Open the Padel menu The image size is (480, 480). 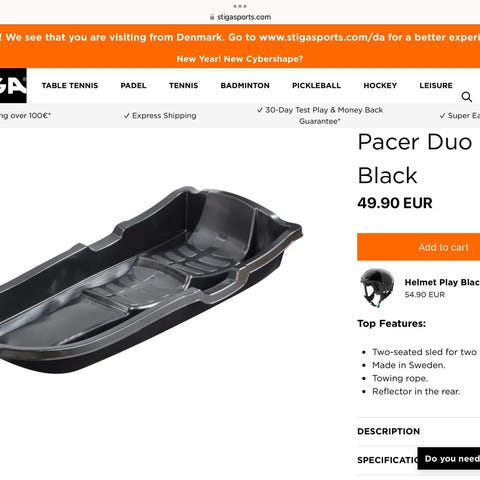[x=133, y=86]
